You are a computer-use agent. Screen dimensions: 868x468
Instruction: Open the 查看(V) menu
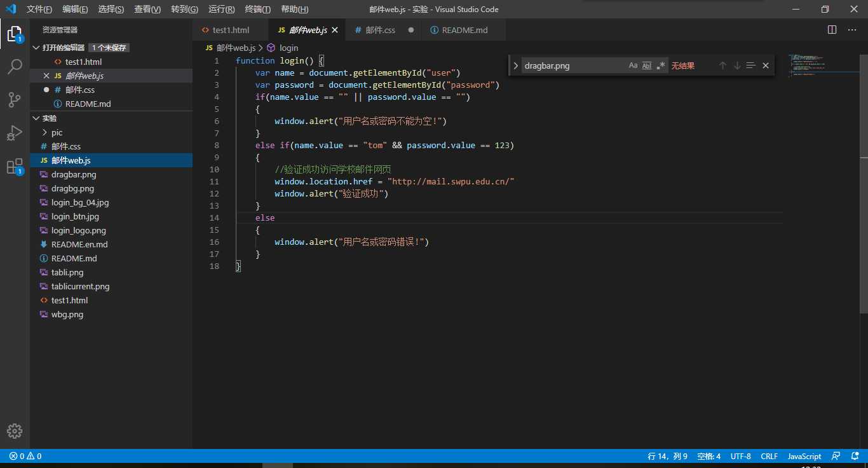(147, 10)
